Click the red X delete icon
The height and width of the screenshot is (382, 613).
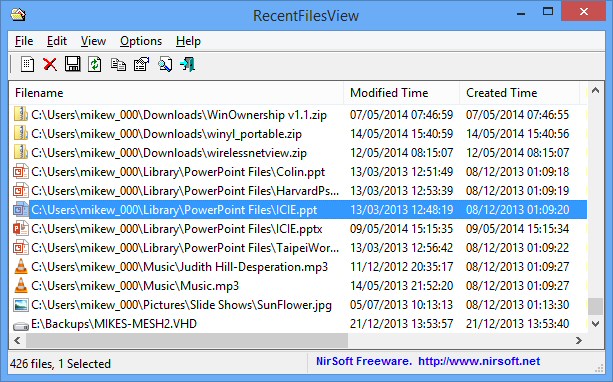point(50,64)
